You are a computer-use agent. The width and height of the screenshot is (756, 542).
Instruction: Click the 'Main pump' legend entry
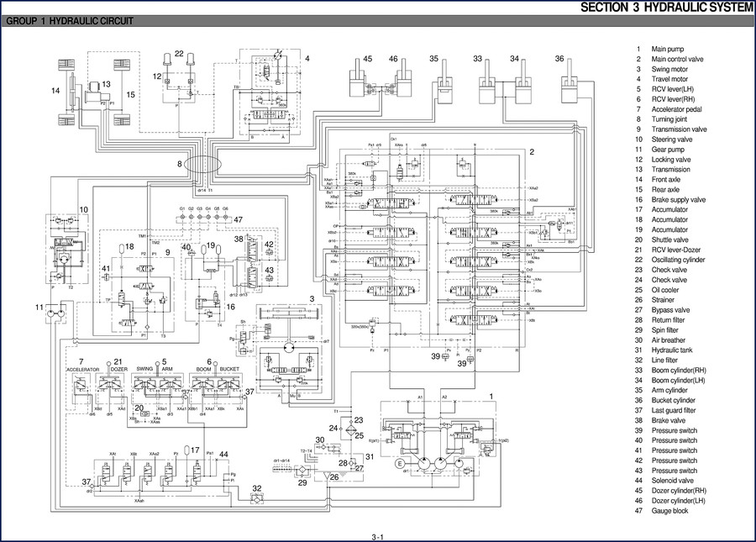(667, 49)
